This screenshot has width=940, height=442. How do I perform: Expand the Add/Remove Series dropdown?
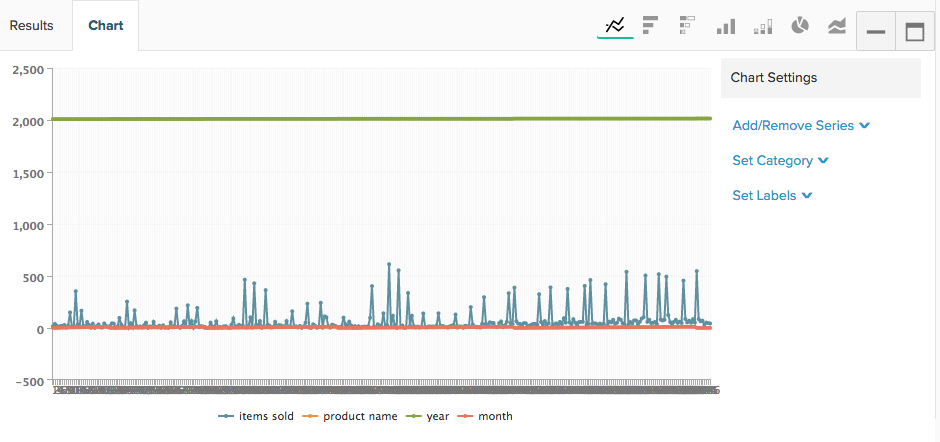[x=801, y=125]
